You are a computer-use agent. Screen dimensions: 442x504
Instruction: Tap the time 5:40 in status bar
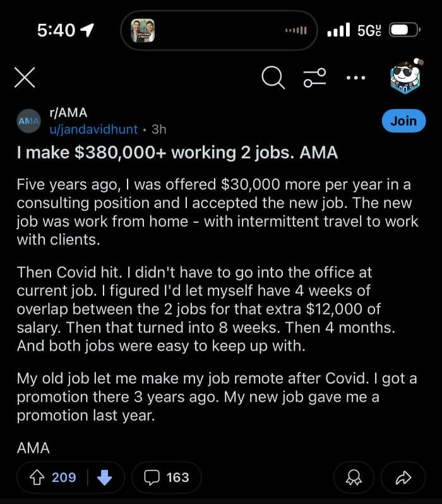coord(56,30)
